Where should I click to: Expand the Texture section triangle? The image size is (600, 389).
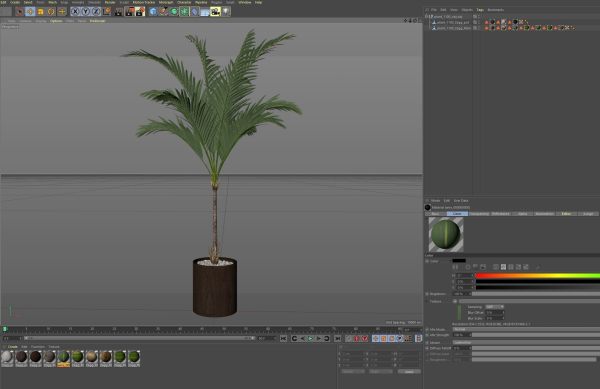[427, 301]
